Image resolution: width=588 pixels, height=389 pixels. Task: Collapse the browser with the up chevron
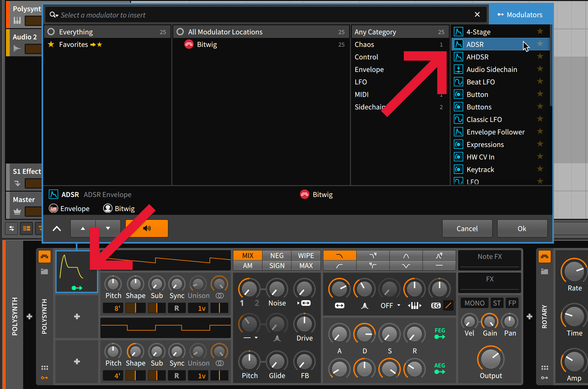[x=57, y=229]
